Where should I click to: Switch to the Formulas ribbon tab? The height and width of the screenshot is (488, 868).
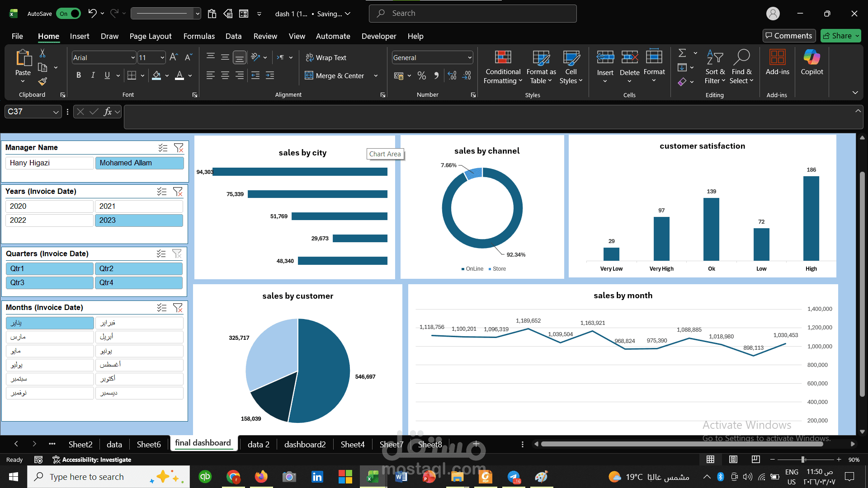click(x=199, y=36)
